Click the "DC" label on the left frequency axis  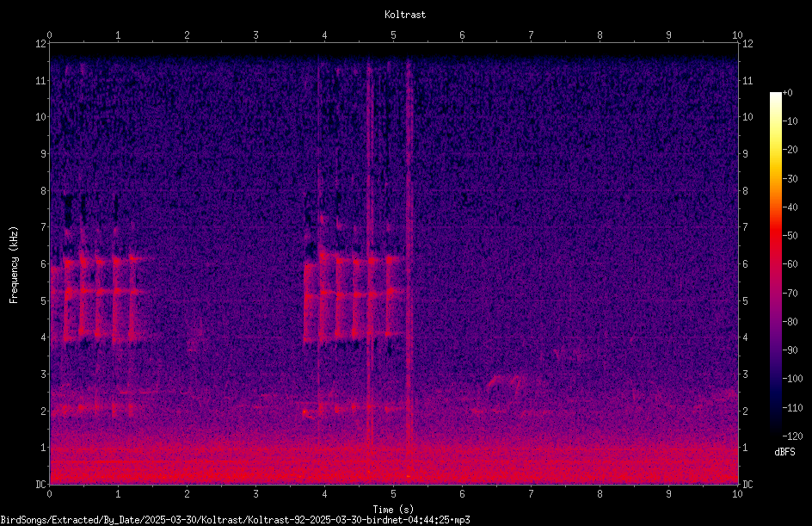pyautogui.click(x=40, y=485)
